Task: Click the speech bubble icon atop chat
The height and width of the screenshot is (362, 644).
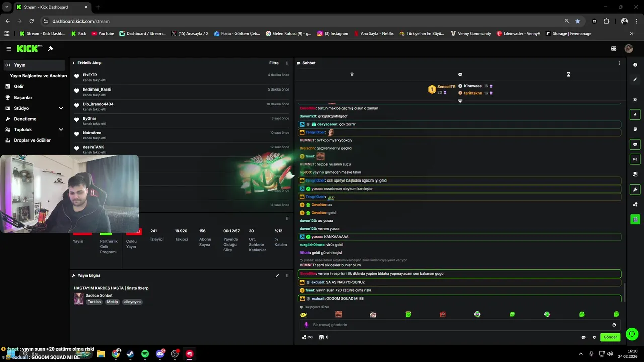Action: [x=460, y=74]
